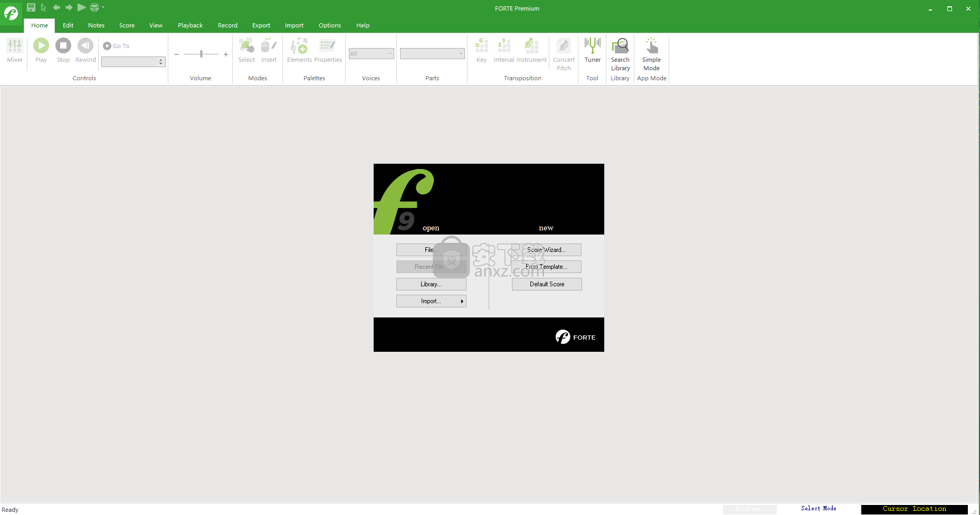Click the Default Score button
Screen dimensions: 980x515
point(547,284)
